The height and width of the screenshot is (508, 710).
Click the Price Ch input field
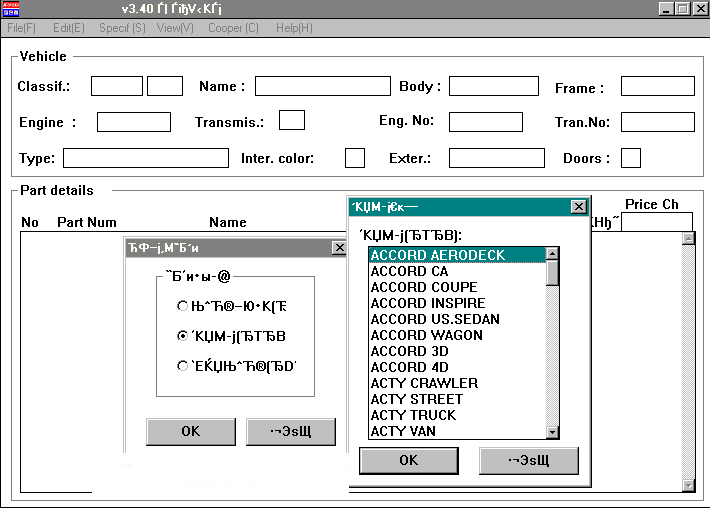tap(657, 222)
